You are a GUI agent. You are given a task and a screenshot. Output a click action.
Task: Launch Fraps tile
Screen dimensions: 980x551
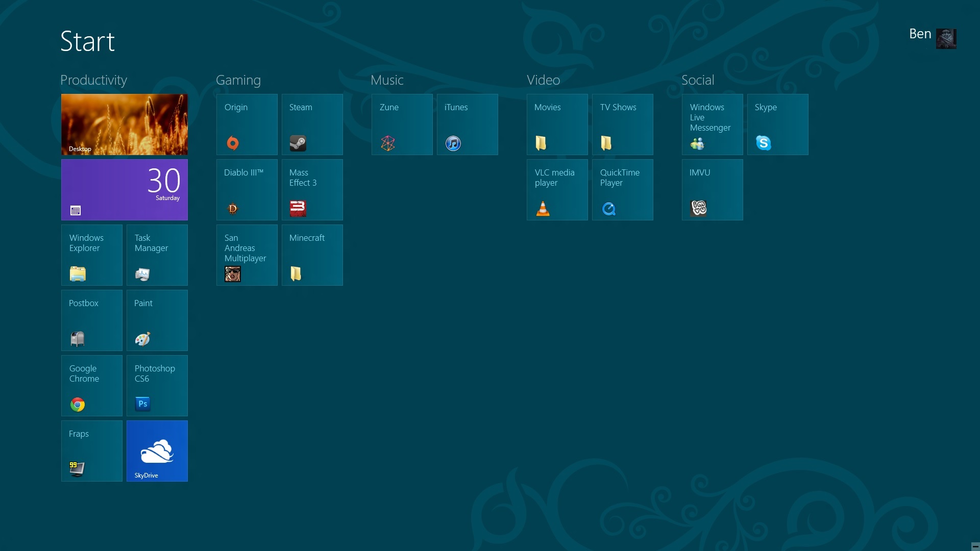point(92,451)
